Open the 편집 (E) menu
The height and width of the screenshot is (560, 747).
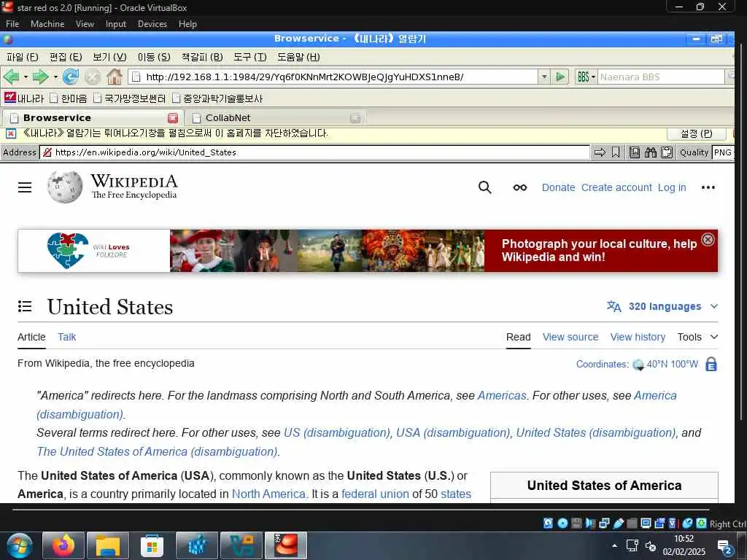point(66,57)
